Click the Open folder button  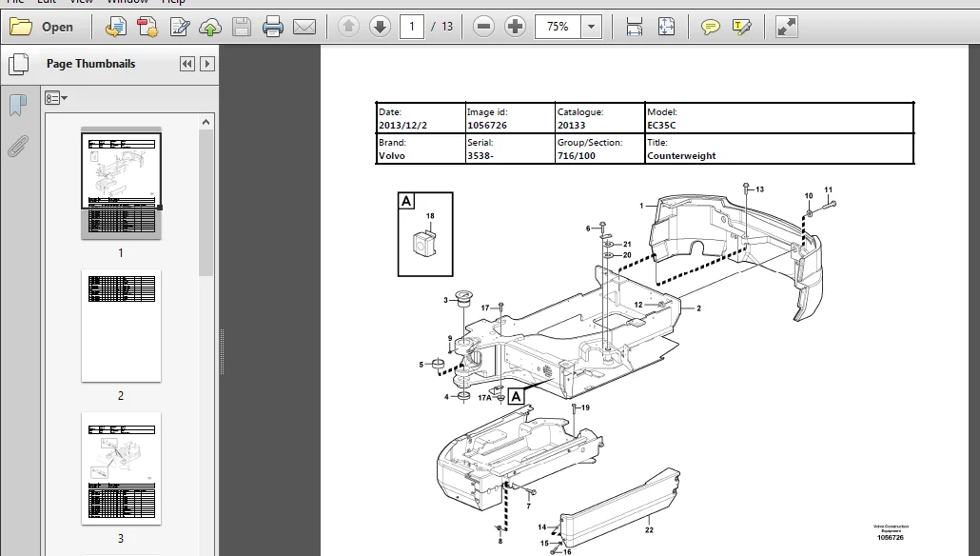pyautogui.click(x=42, y=27)
